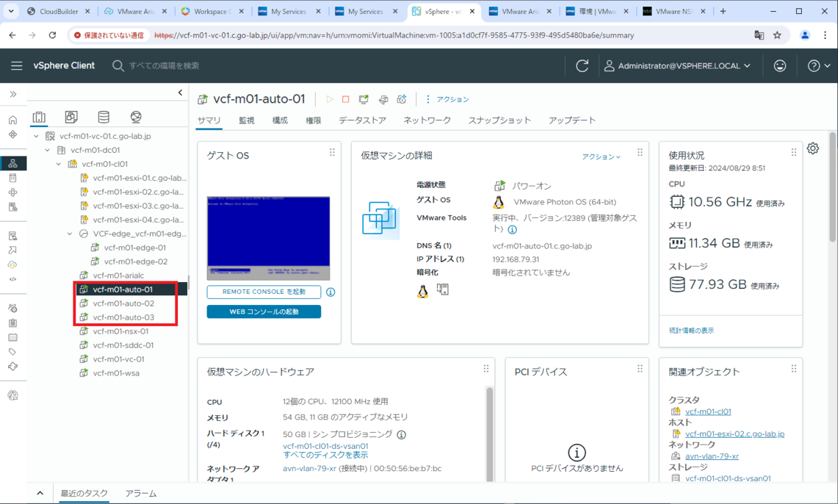Screen dimensions: 838x504
Task: Click the Home icon in left sidebar
Action: [13, 120]
